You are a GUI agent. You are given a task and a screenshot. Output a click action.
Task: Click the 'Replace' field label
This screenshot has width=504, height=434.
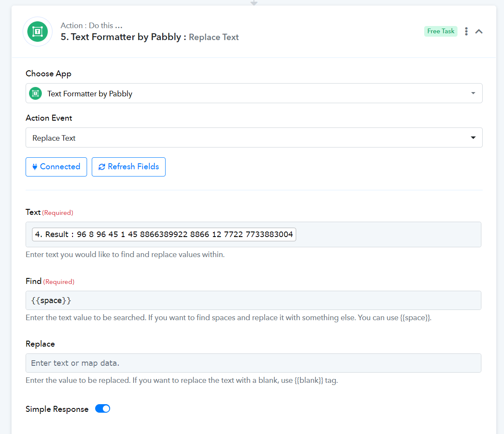[40, 344]
